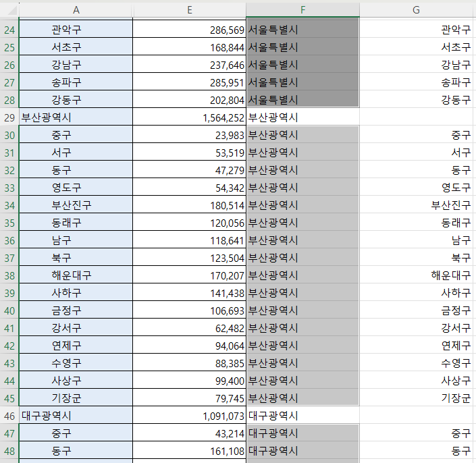Image resolution: width=476 pixels, height=463 pixels.
Task: Select the value 106,693
Action: point(227,311)
